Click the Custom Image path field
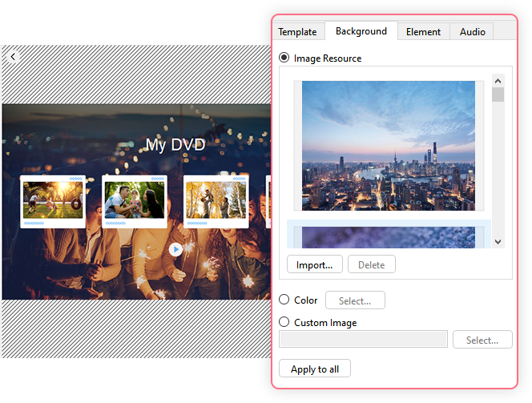The height and width of the screenshot is (403, 532). click(x=363, y=341)
